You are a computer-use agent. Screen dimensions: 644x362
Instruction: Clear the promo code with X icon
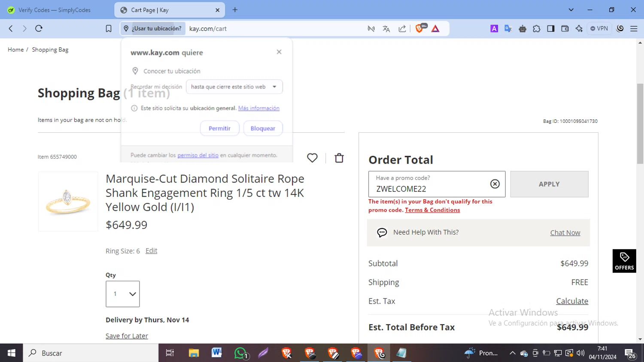coord(495,184)
